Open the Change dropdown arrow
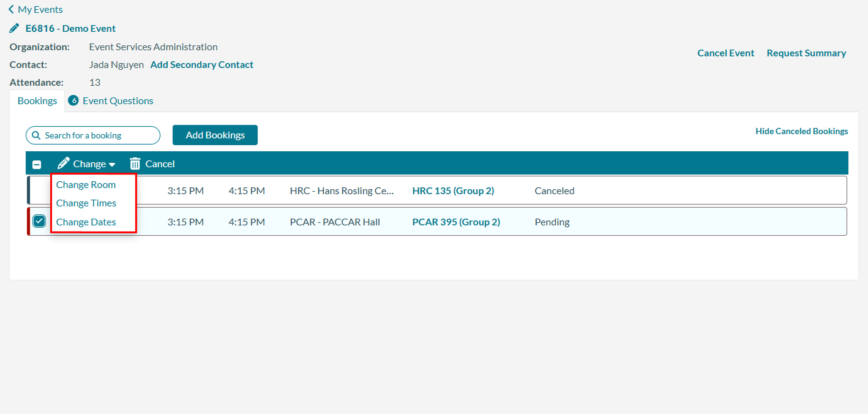This screenshot has width=868, height=414. click(112, 164)
